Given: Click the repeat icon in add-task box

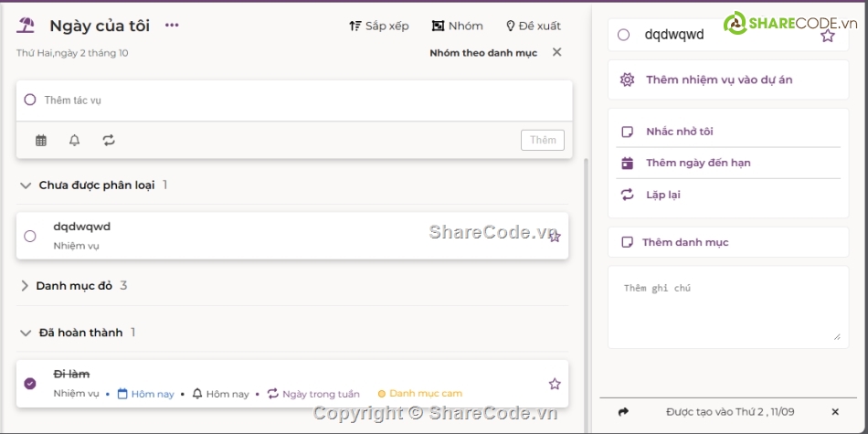Looking at the screenshot, I should 109,140.
